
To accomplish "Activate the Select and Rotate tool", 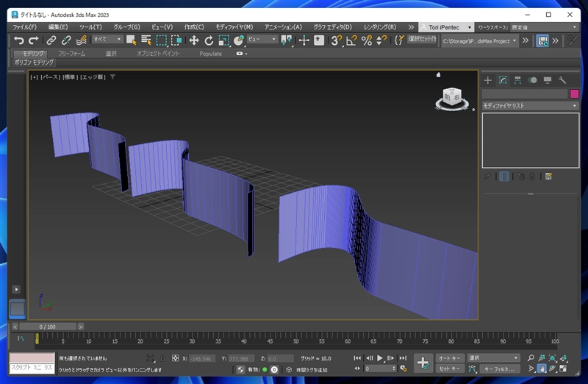I will [x=209, y=40].
